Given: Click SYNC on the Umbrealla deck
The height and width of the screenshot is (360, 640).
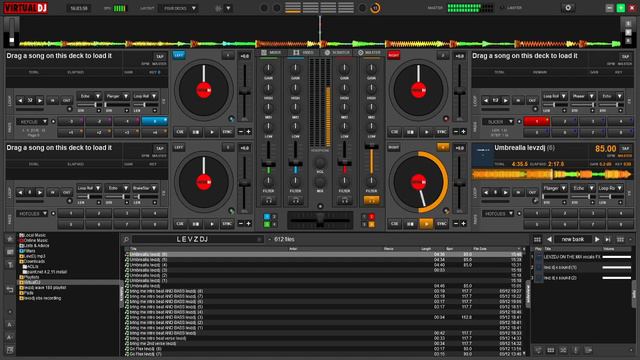Looking at the screenshot, I should tap(442, 224).
